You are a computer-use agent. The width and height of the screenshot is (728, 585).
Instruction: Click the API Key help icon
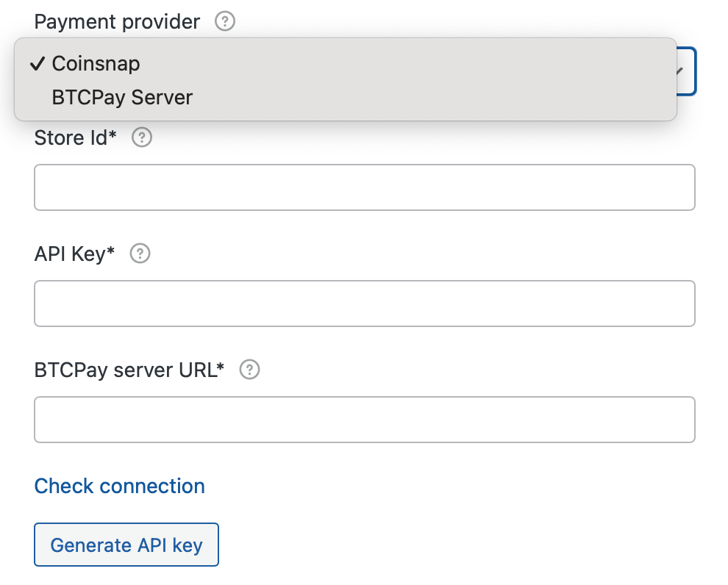pyautogui.click(x=139, y=254)
